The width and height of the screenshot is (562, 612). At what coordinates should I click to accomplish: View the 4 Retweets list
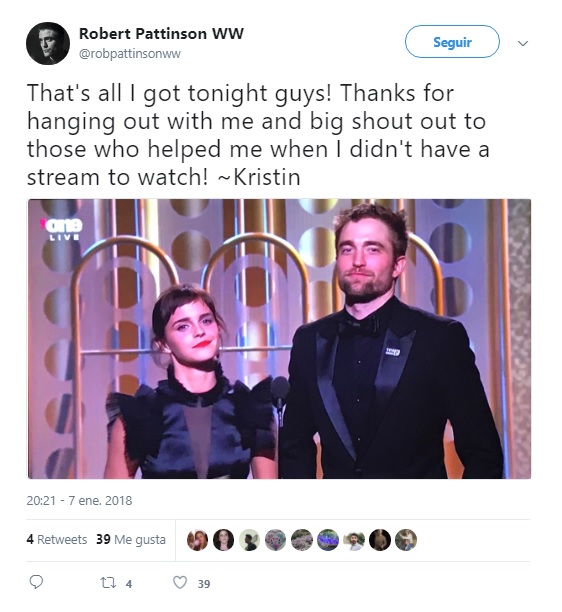tap(57, 539)
